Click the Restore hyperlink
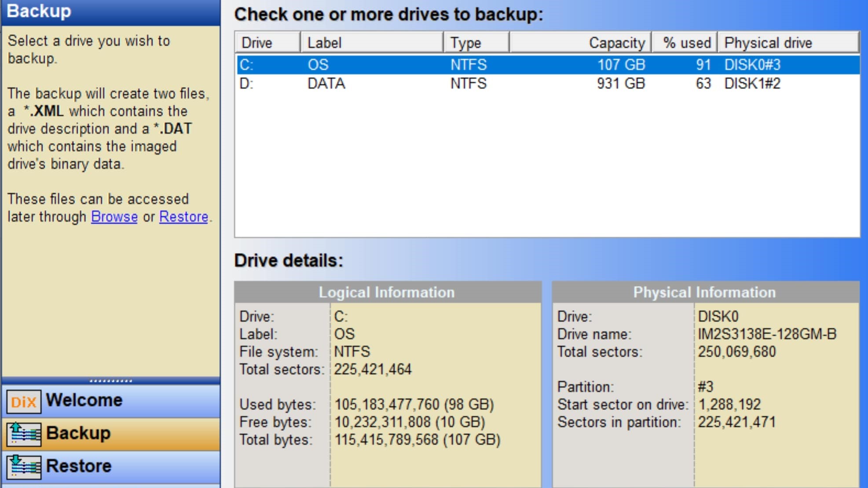 point(183,216)
